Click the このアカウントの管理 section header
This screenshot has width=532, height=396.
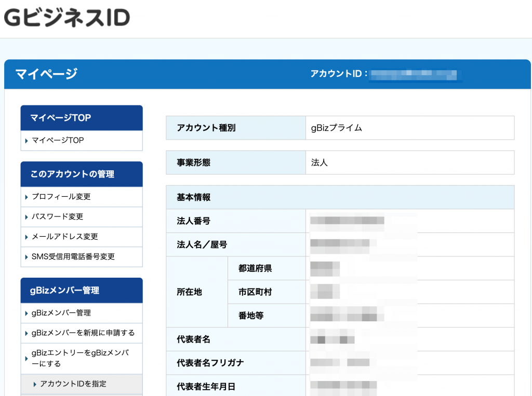coord(82,174)
